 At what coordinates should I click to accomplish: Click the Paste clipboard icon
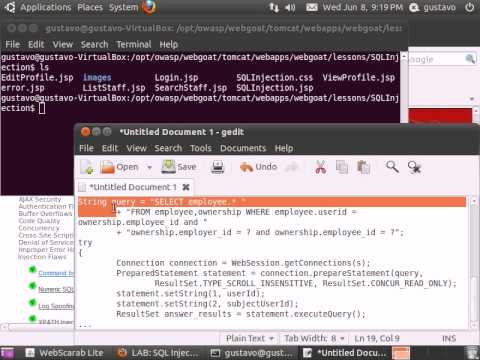(363, 167)
